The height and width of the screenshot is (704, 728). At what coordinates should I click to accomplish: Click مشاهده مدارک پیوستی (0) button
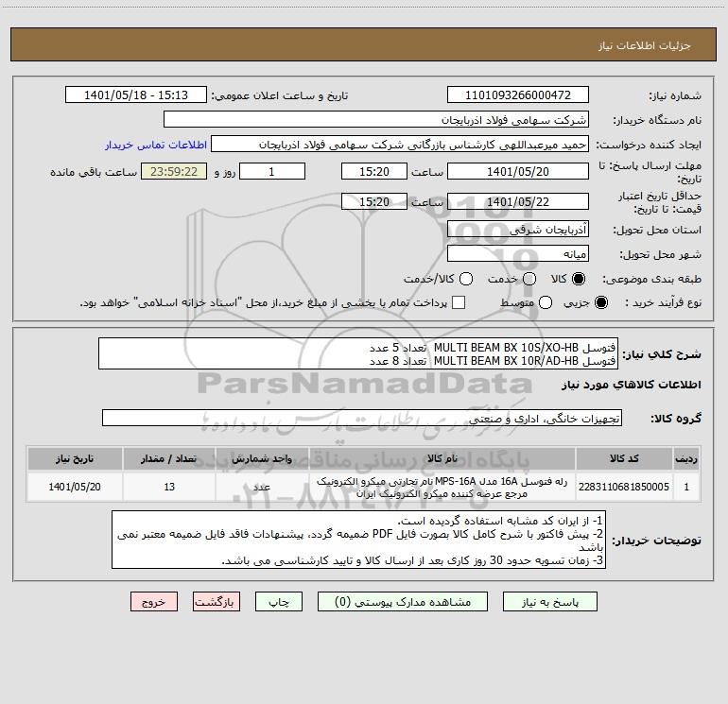(403, 602)
